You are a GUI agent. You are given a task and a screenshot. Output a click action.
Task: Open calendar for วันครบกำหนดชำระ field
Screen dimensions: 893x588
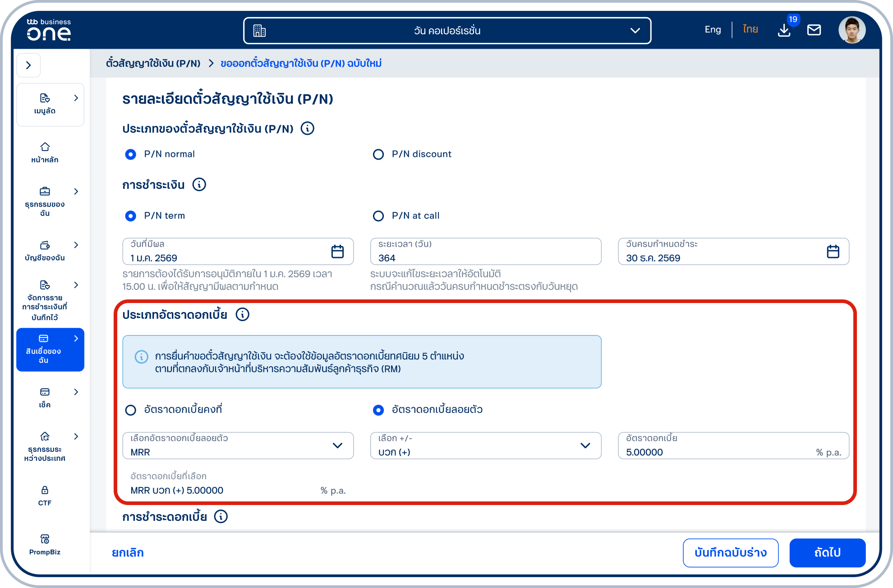[x=833, y=252]
